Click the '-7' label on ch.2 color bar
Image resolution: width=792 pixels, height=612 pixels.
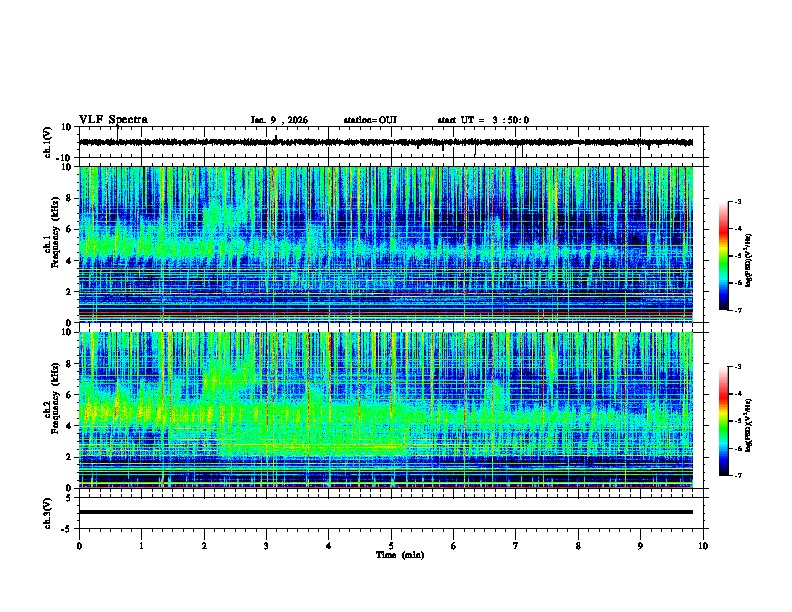[737, 475]
